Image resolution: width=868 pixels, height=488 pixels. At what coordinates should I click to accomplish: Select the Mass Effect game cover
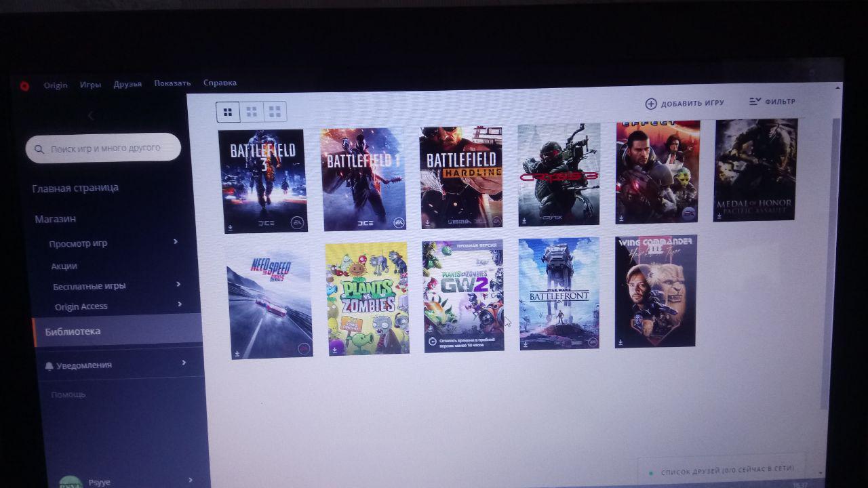[x=657, y=172]
